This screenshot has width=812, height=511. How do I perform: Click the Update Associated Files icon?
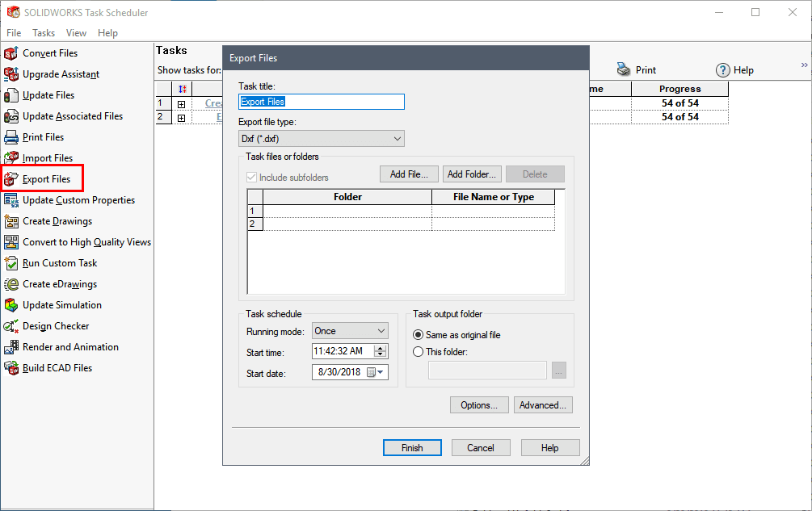tap(11, 116)
